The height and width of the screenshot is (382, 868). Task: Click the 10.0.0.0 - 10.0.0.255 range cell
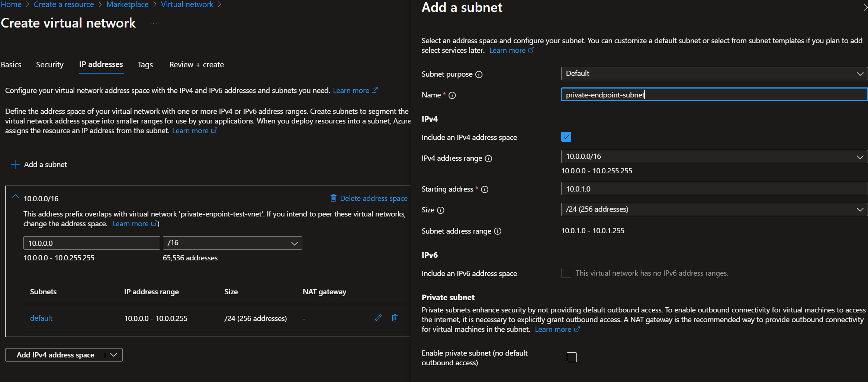tap(156, 318)
